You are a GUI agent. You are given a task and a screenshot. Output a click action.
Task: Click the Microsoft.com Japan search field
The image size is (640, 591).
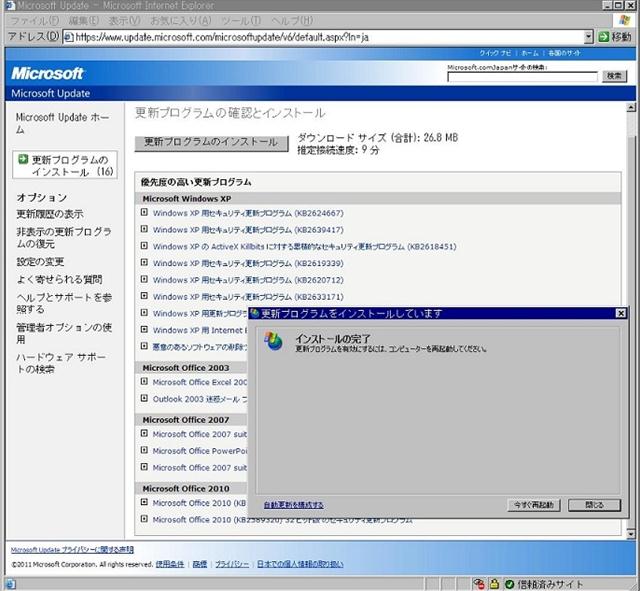pyautogui.click(x=522, y=77)
